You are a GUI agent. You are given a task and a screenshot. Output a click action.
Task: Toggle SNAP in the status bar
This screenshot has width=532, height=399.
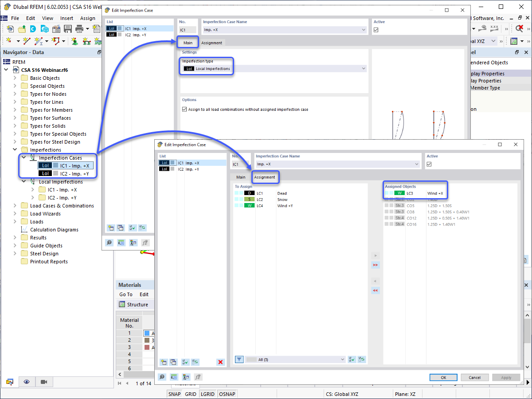coord(175,394)
